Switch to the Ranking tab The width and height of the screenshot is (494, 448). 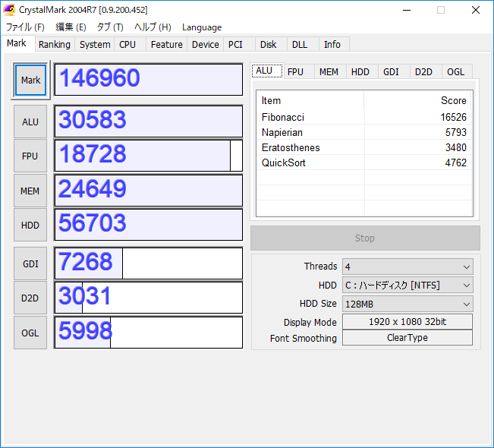pos(55,45)
